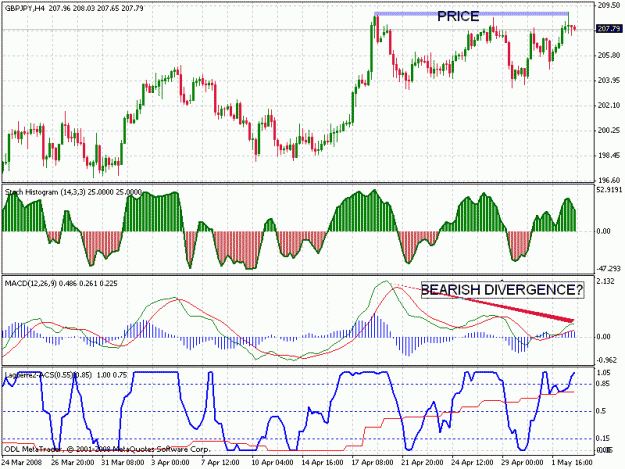Click the 203.95 price axis value

click(x=609, y=80)
